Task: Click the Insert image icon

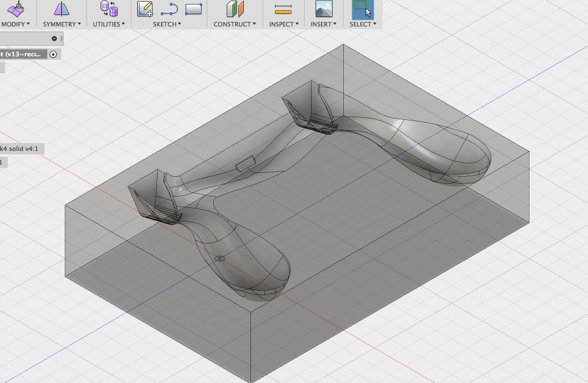Action: 324,8
